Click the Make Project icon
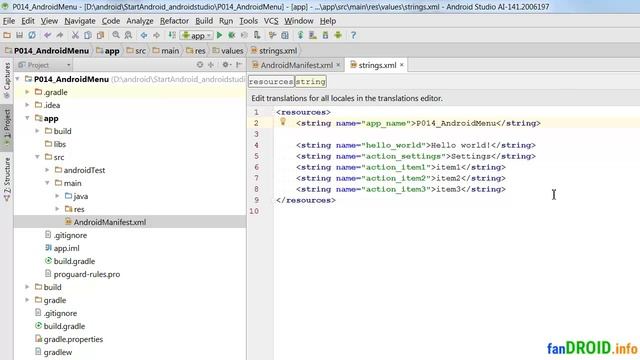 point(172,36)
